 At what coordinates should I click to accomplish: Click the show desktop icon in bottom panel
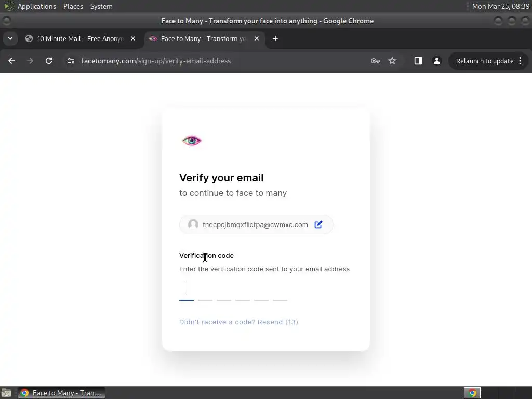pyautogui.click(x=6, y=393)
